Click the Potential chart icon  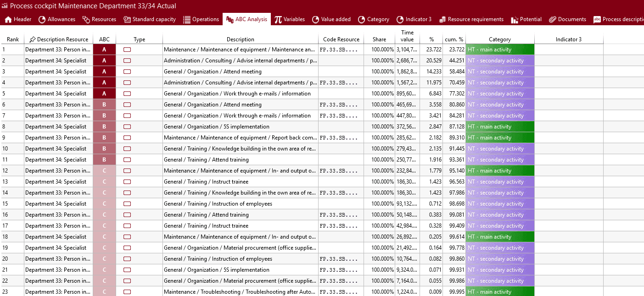pyautogui.click(x=514, y=19)
